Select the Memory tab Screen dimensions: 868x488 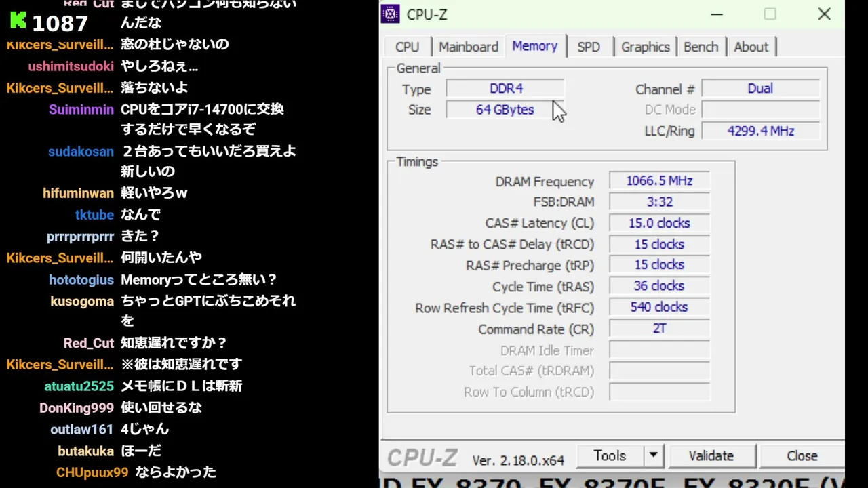pyautogui.click(x=535, y=46)
